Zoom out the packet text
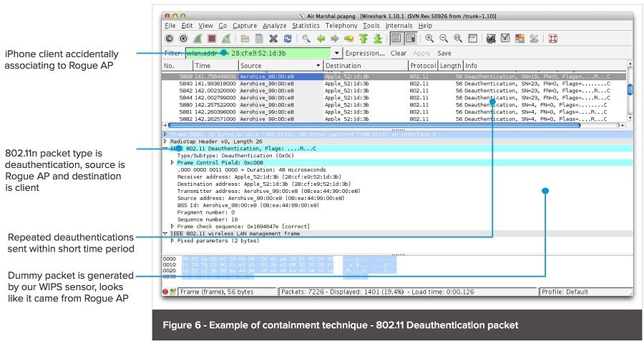 tap(444, 39)
